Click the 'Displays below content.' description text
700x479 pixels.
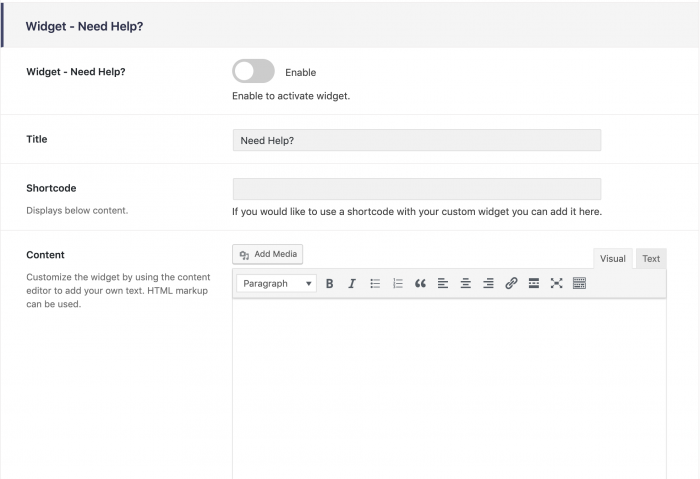click(77, 210)
